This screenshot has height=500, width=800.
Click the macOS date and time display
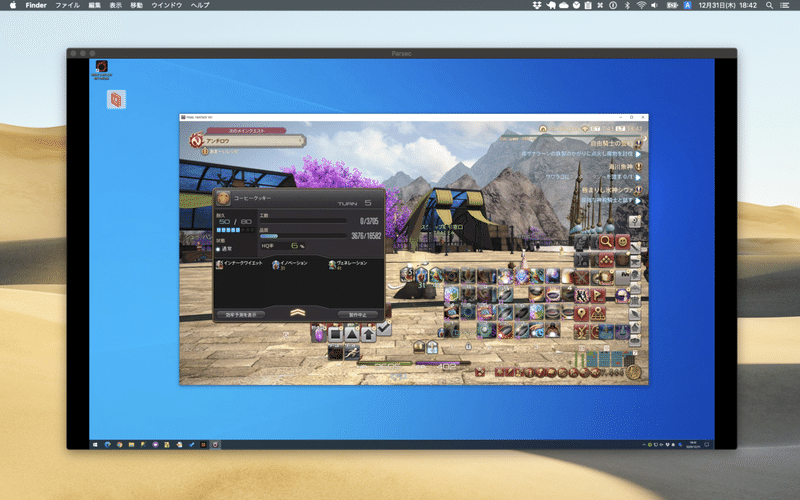point(727,5)
